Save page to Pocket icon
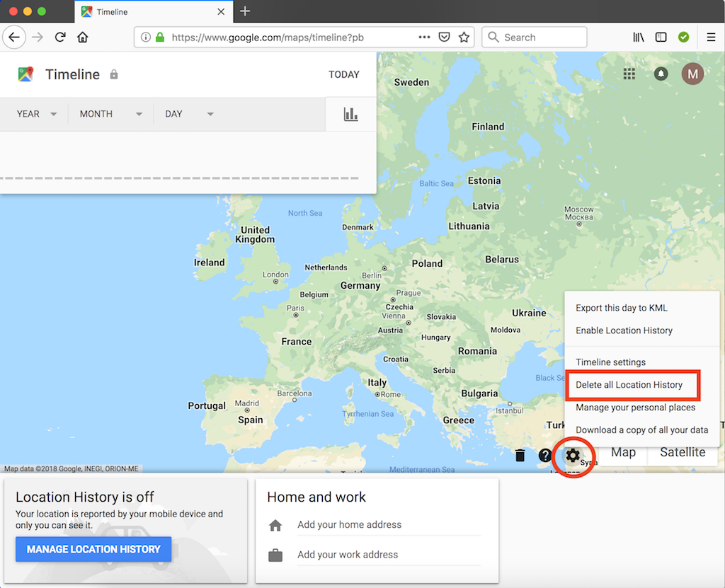The width and height of the screenshot is (725, 588). coord(445,37)
